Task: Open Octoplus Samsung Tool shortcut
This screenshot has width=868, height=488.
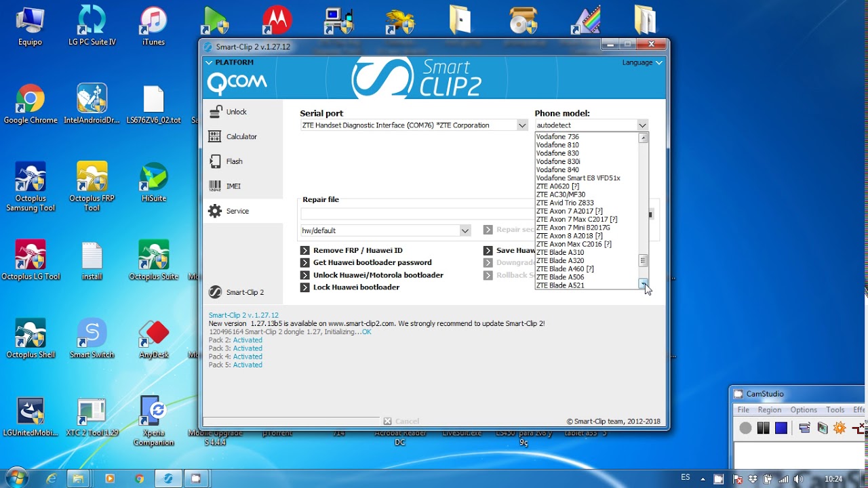Action: click(31, 187)
